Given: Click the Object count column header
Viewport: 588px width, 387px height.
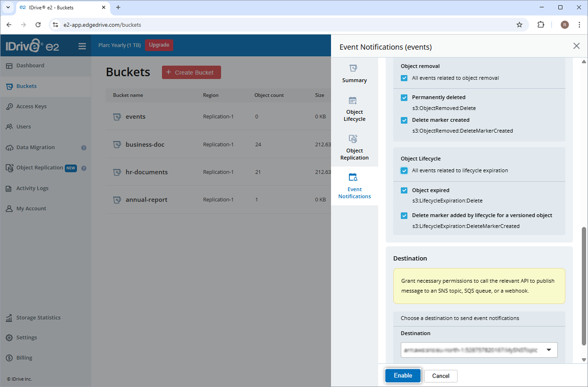Looking at the screenshot, I should [269, 95].
